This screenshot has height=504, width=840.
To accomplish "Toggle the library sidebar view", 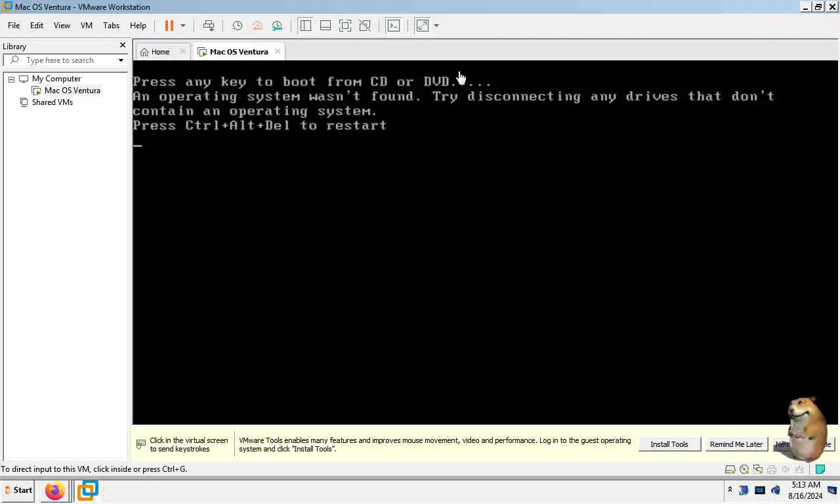I will (305, 26).
